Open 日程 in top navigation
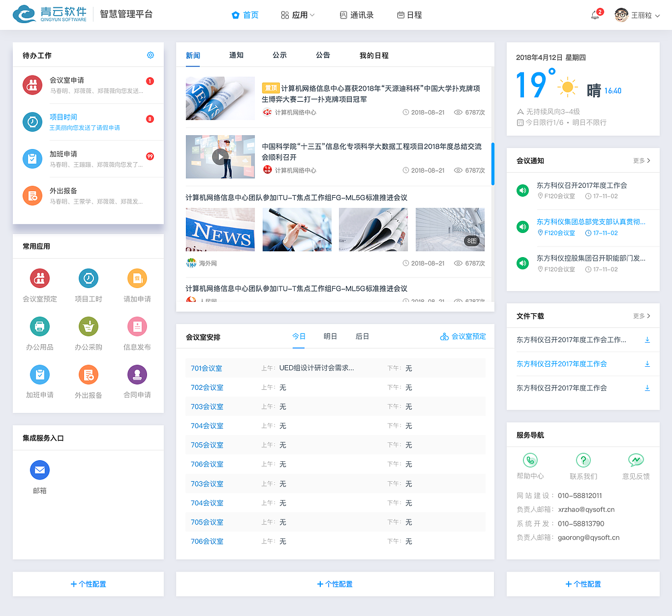This screenshot has width=672, height=616. 409,15
